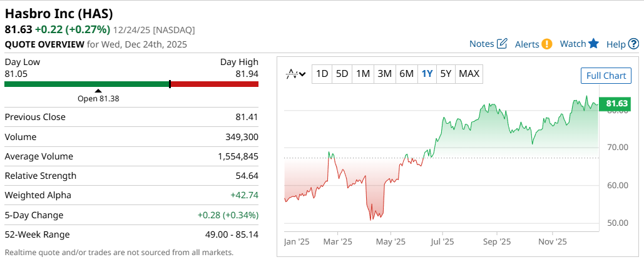Show the 5Y chart period
The height and width of the screenshot is (262, 644).
coord(446,74)
